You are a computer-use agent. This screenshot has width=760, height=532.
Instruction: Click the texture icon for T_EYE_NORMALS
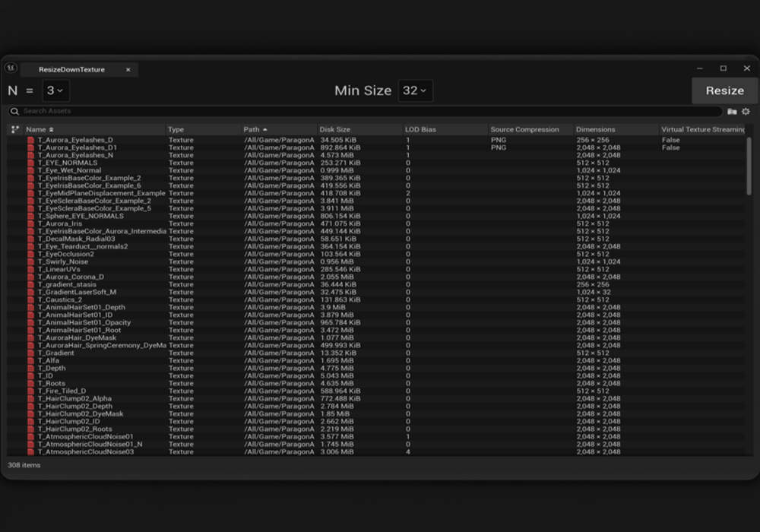coord(30,163)
